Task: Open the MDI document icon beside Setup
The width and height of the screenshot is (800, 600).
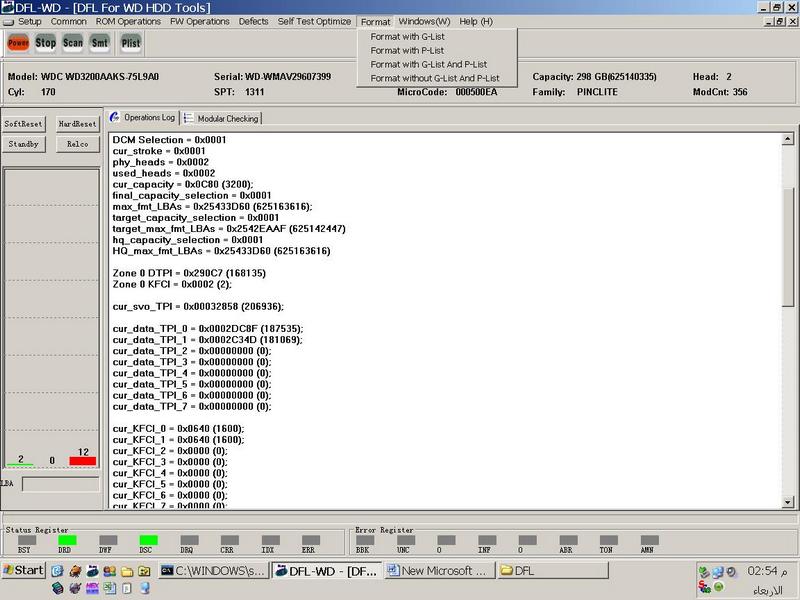Action: (8, 22)
